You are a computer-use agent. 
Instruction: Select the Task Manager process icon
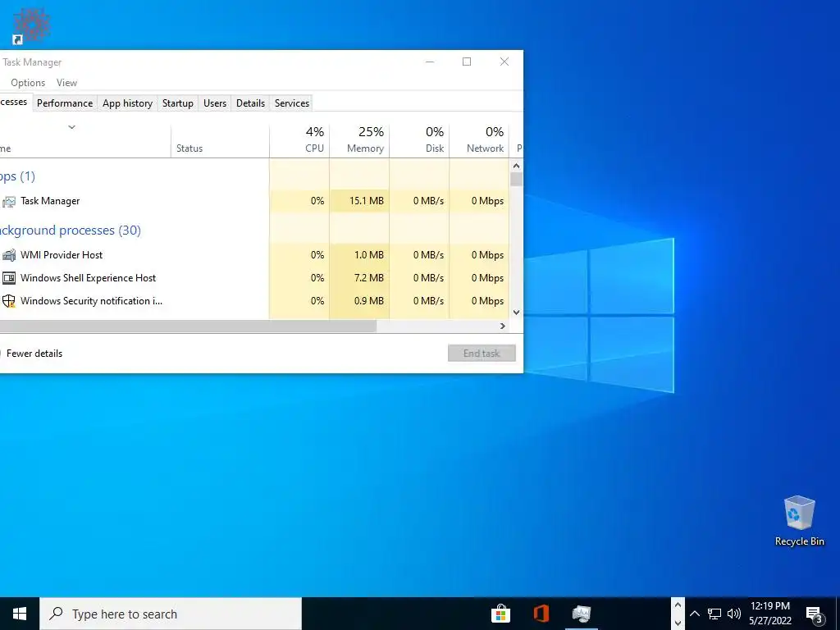pos(8,202)
